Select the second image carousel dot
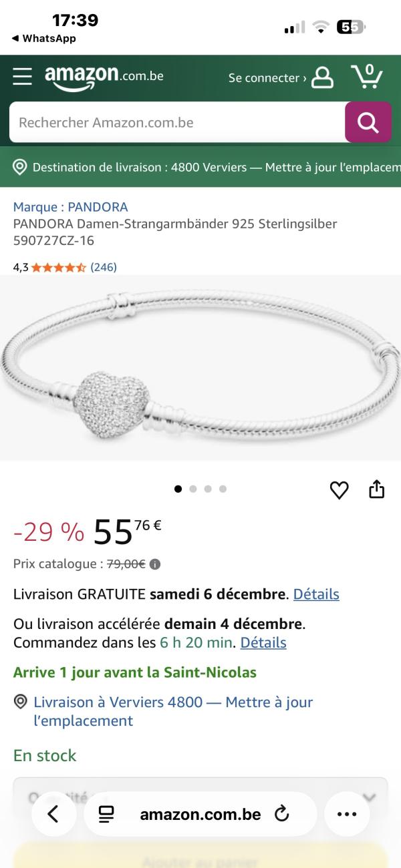This screenshot has height=868, width=401. (193, 489)
